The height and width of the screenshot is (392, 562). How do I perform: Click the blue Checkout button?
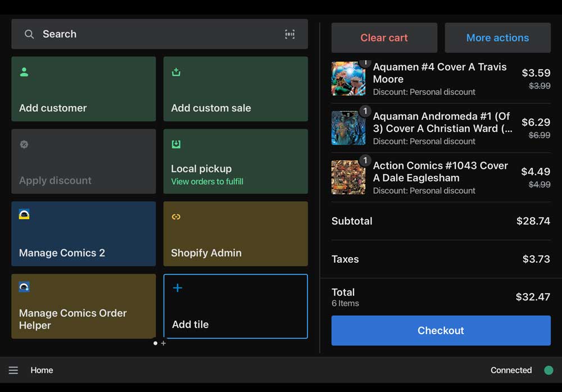pyautogui.click(x=441, y=330)
